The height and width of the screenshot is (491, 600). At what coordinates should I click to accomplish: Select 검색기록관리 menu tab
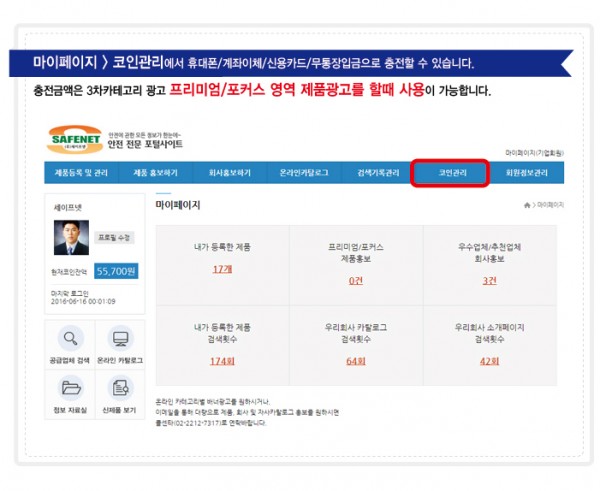pos(378,173)
